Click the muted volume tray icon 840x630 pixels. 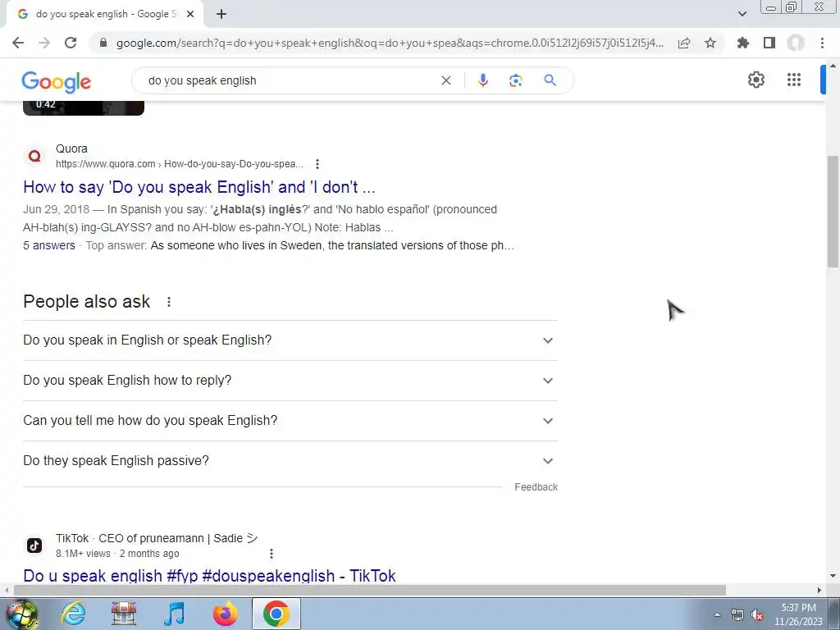(757, 615)
